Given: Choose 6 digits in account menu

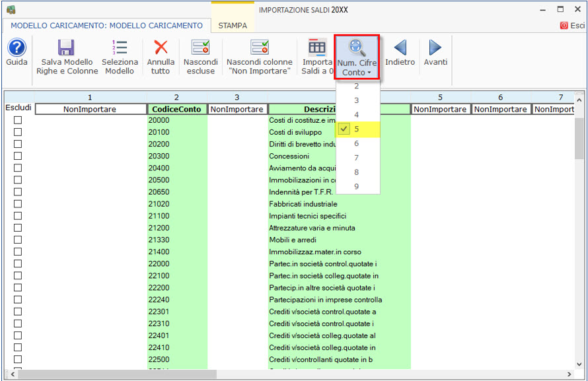Looking at the screenshot, I should 357,143.
